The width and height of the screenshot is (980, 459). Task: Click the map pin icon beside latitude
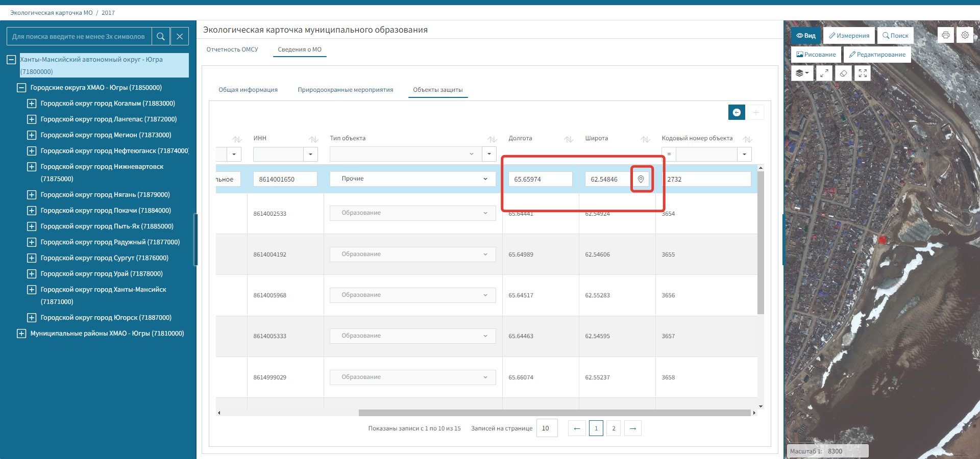point(641,179)
